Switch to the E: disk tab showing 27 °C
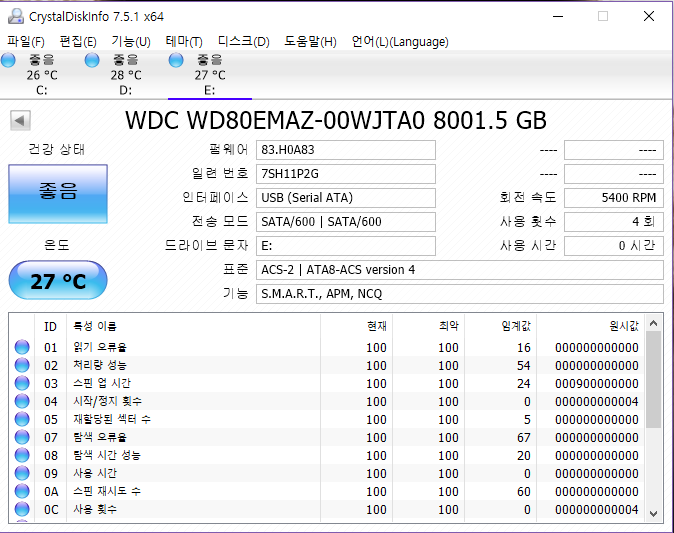This screenshot has height=533, width=674. pos(210,75)
